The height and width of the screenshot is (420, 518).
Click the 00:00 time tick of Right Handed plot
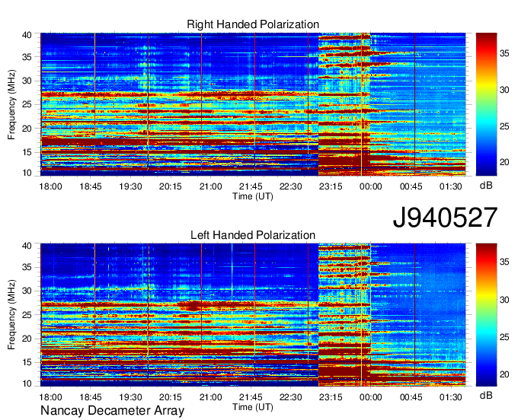371,186
